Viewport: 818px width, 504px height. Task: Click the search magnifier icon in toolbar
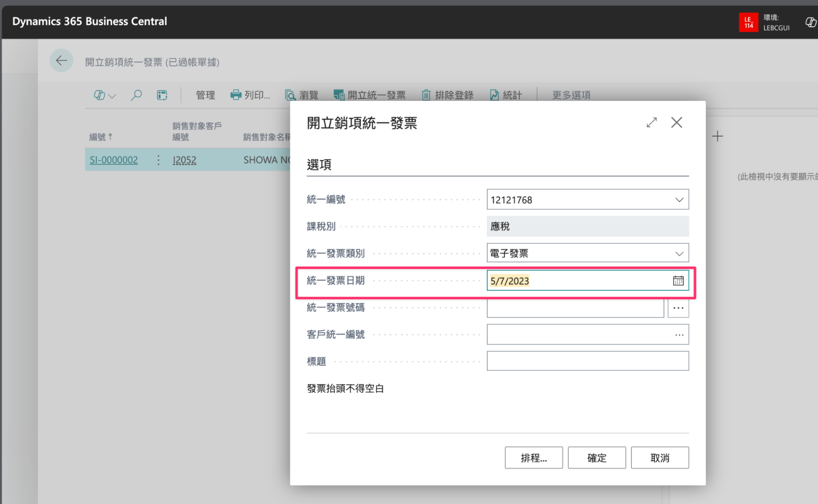pos(136,95)
